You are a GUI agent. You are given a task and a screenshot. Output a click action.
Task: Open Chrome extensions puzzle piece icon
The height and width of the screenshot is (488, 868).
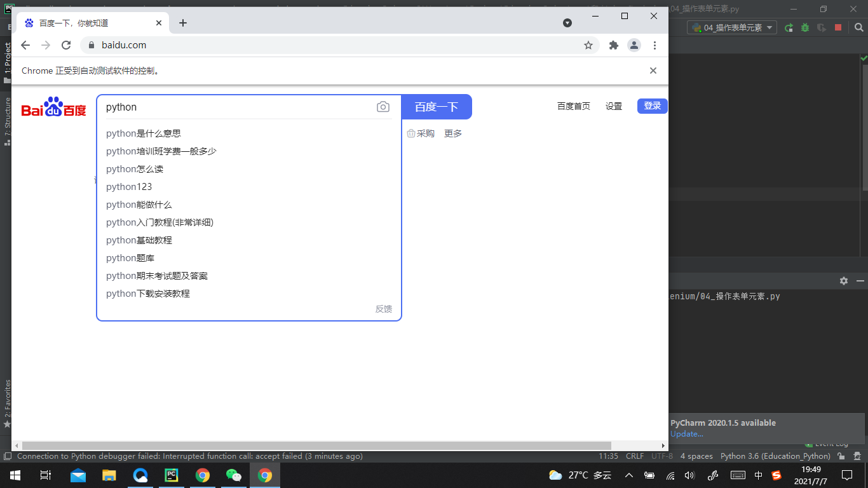[x=614, y=45]
